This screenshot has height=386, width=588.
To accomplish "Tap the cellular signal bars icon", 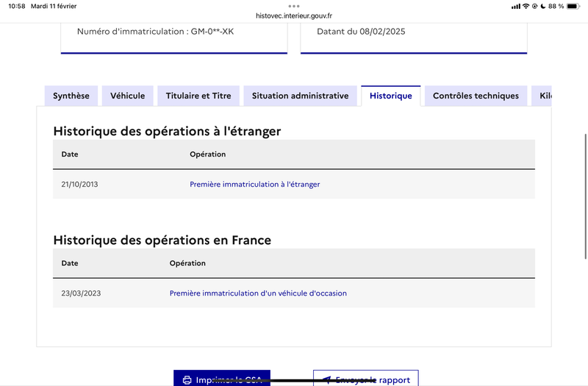I will [x=516, y=6].
